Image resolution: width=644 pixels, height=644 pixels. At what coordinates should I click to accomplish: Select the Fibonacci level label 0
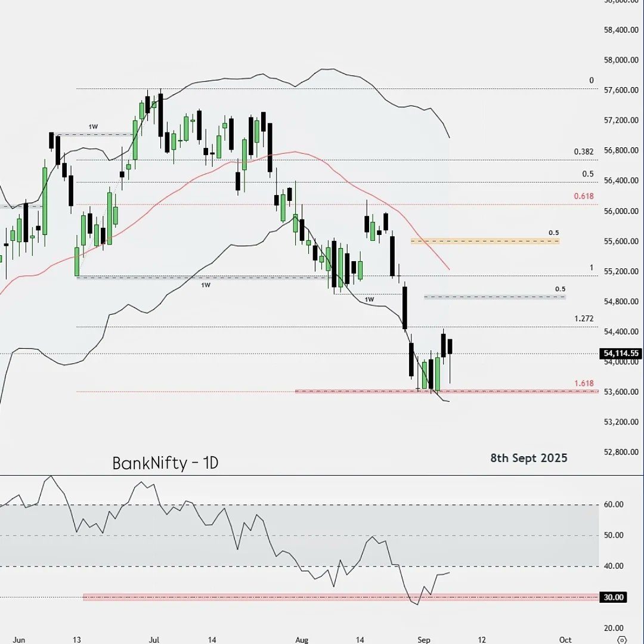point(592,80)
